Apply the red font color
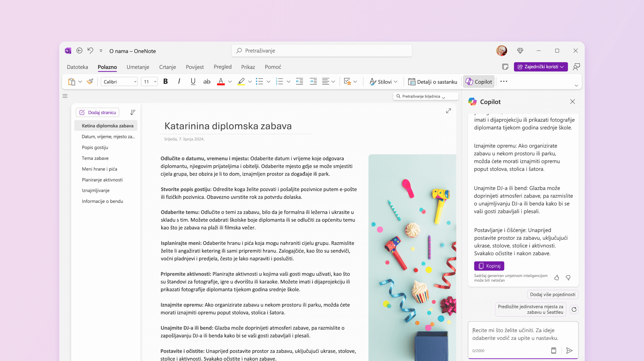The height and width of the screenshot is (361, 644). pyautogui.click(x=221, y=82)
